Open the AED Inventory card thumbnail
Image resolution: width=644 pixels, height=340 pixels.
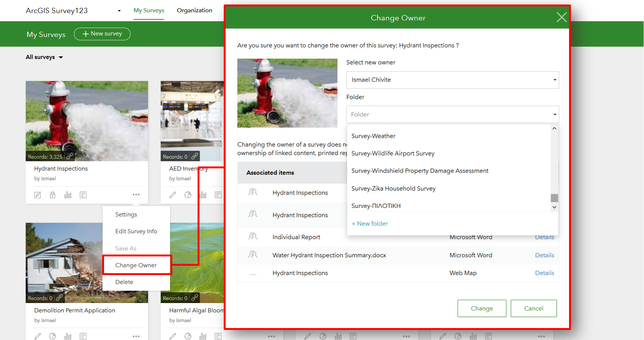[x=192, y=121]
